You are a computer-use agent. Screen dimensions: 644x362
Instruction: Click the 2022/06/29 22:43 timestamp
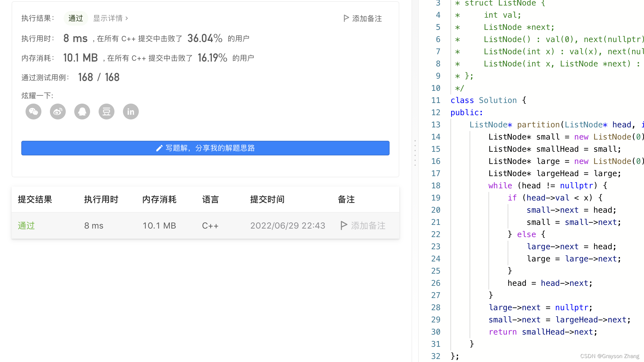click(288, 225)
